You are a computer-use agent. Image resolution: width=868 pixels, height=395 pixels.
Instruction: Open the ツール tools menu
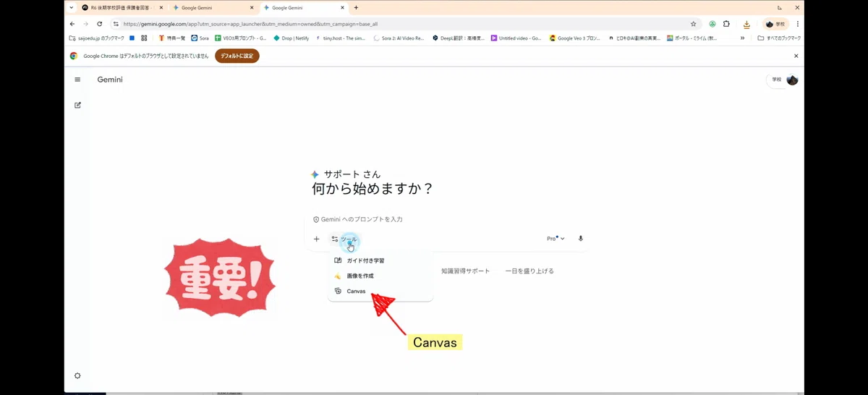tap(344, 239)
